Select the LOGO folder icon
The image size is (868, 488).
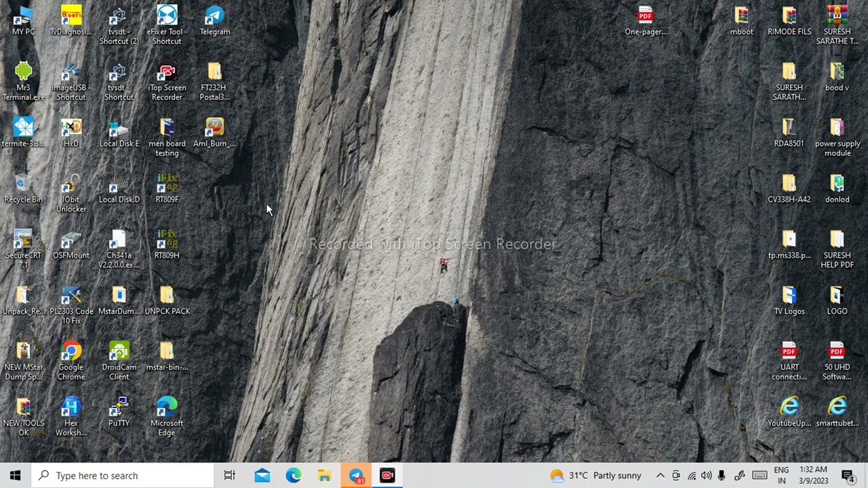click(837, 300)
